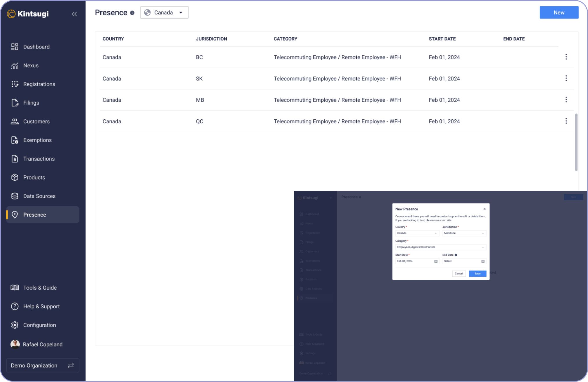The width and height of the screenshot is (588, 382).
Task: Click the Filings document icon
Action: [14, 103]
